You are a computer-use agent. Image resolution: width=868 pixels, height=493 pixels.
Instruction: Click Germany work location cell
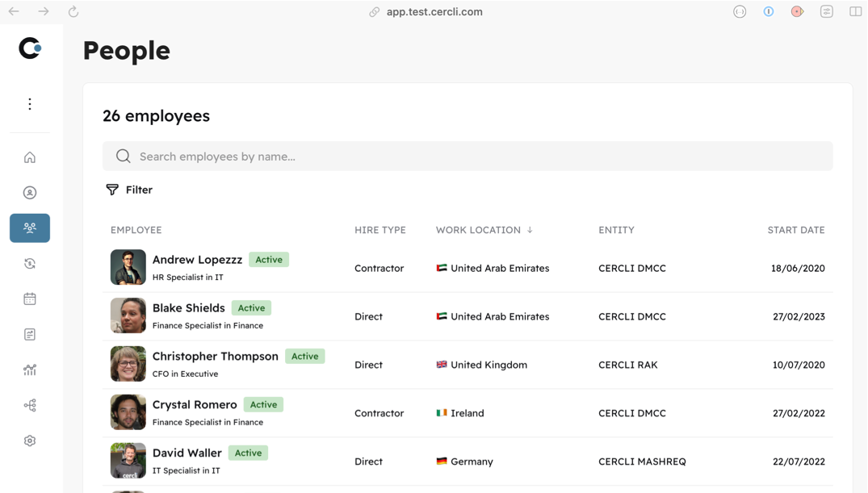pyautogui.click(x=464, y=462)
